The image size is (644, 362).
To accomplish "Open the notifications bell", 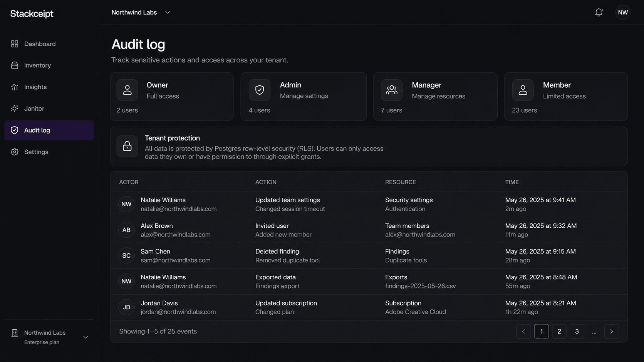I will pyautogui.click(x=599, y=12).
